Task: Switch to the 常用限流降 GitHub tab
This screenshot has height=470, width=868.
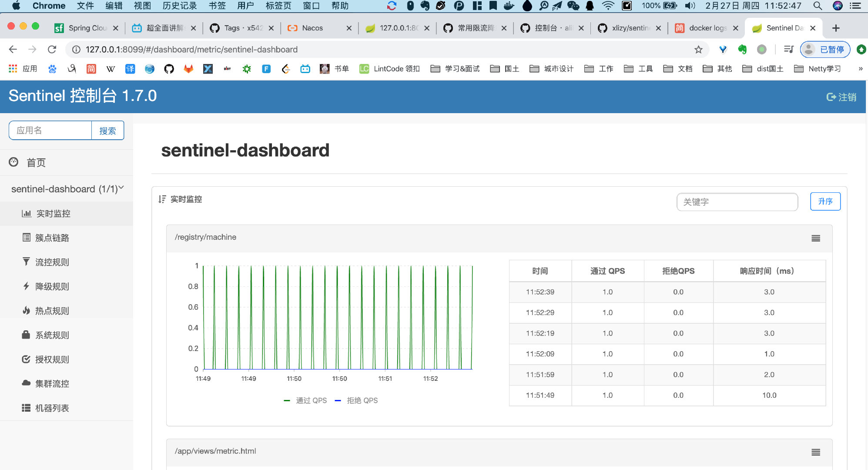Action: (x=475, y=28)
